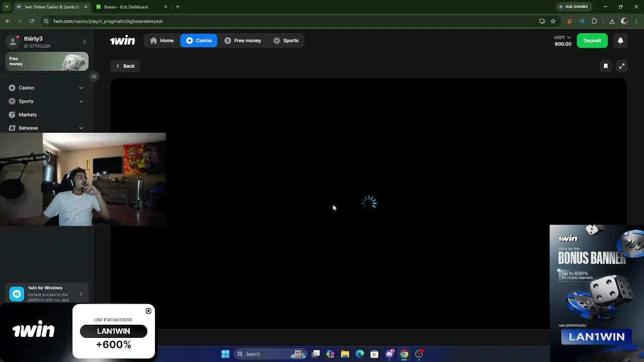Open Discord from the taskbar

pyautogui.click(x=389, y=354)
